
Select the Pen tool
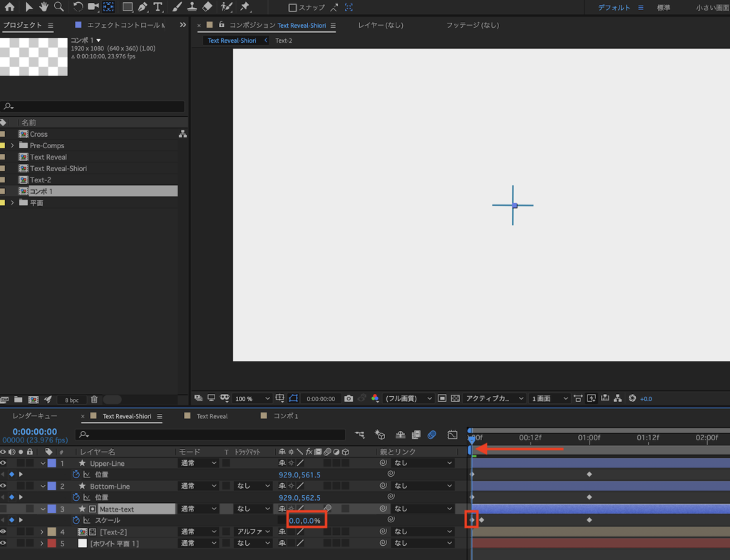(x=143, y=7)
